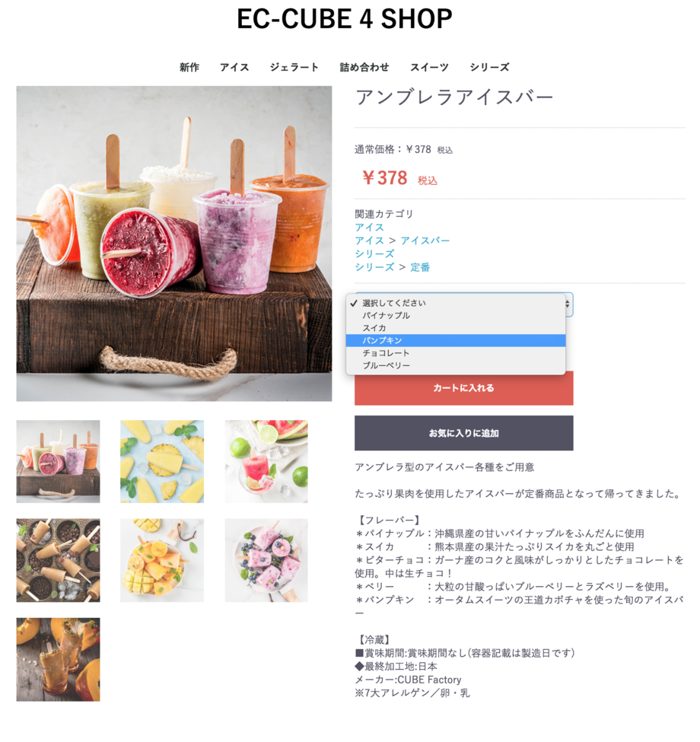Click お気に入りに追加 button
This screenshot has width=700, height=742.
point(463,433)
